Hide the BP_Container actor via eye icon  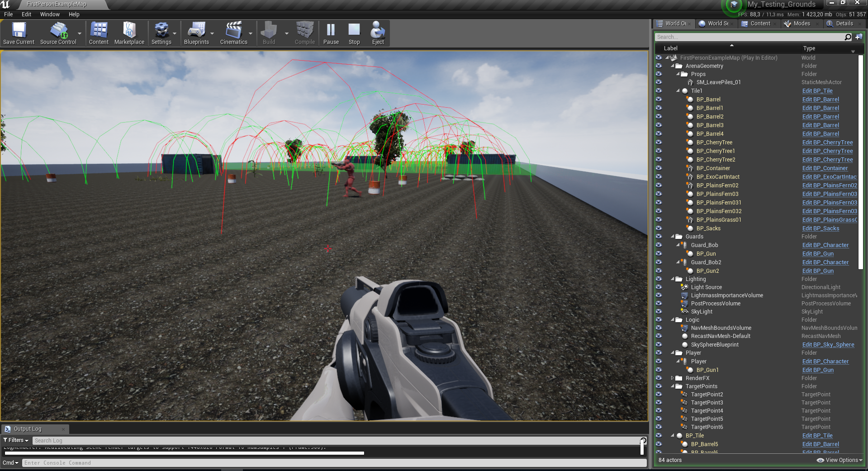659,168
